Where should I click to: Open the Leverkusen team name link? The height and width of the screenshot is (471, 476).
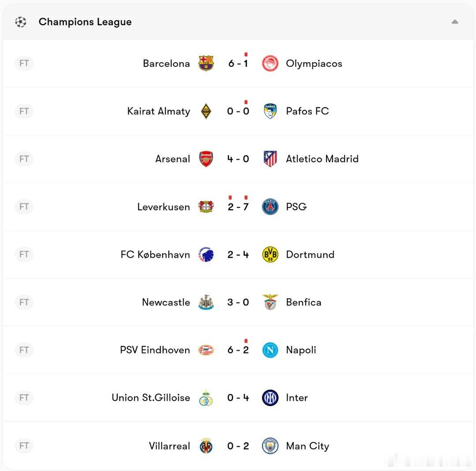point(164,207)
